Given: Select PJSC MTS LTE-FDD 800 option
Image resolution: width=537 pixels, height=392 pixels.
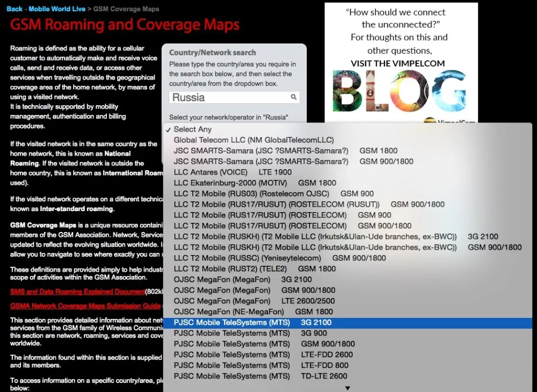Looking at the screenshot, I should click(347, 365).
